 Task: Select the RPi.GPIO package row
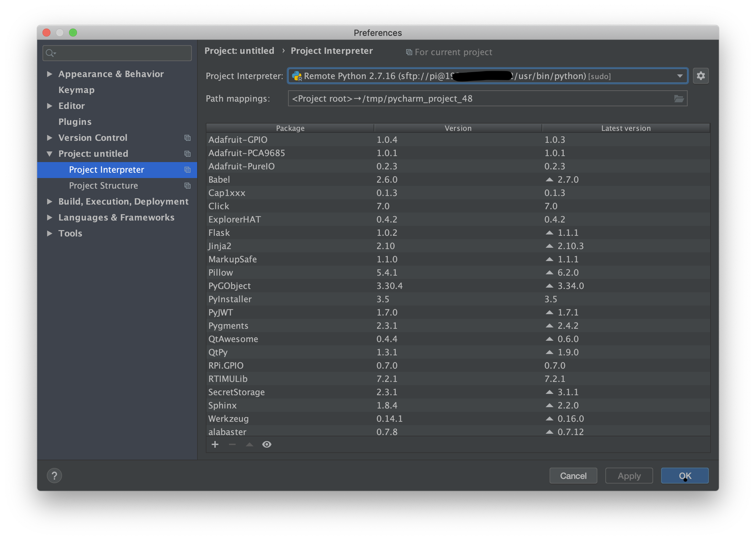point(458,365)
